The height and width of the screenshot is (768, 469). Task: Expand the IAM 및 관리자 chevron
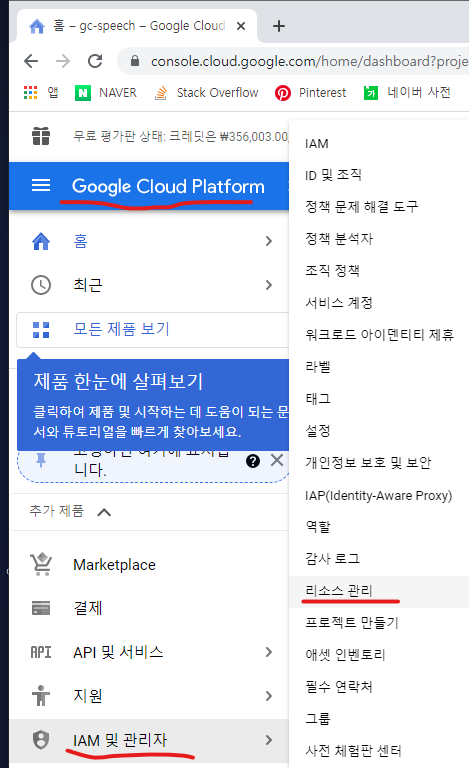(268, 740)
